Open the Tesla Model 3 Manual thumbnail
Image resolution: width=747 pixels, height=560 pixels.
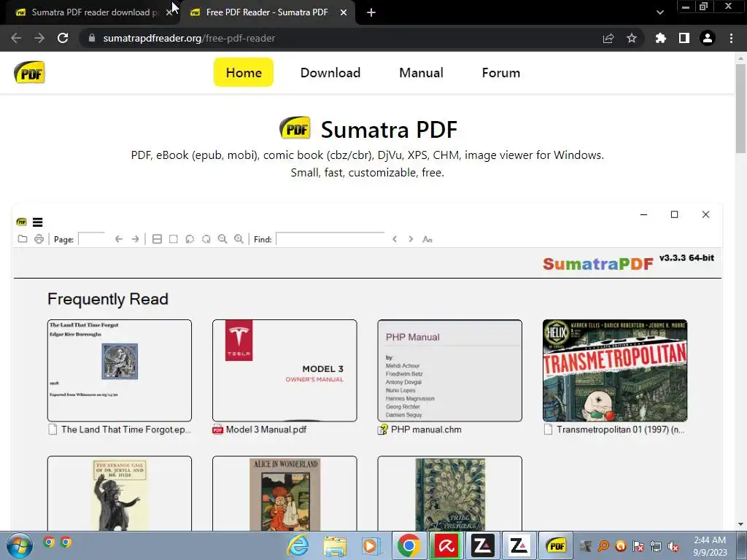285,370
